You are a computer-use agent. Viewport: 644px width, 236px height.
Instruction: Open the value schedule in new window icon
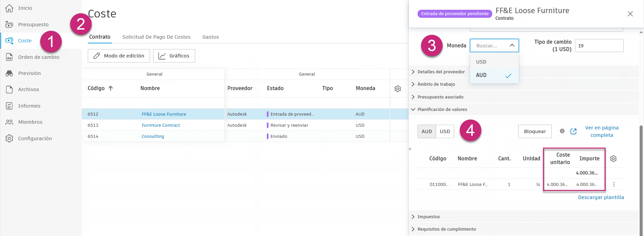(574, 131)
